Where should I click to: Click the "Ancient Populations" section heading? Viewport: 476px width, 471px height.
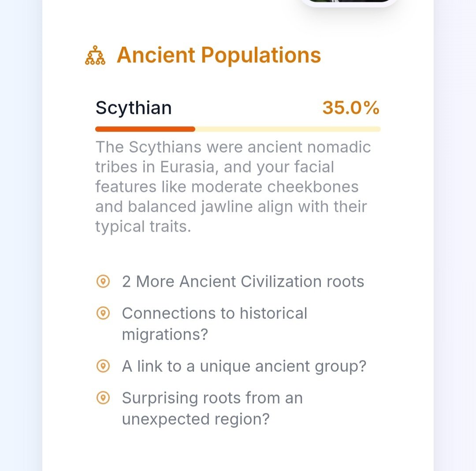219,55
